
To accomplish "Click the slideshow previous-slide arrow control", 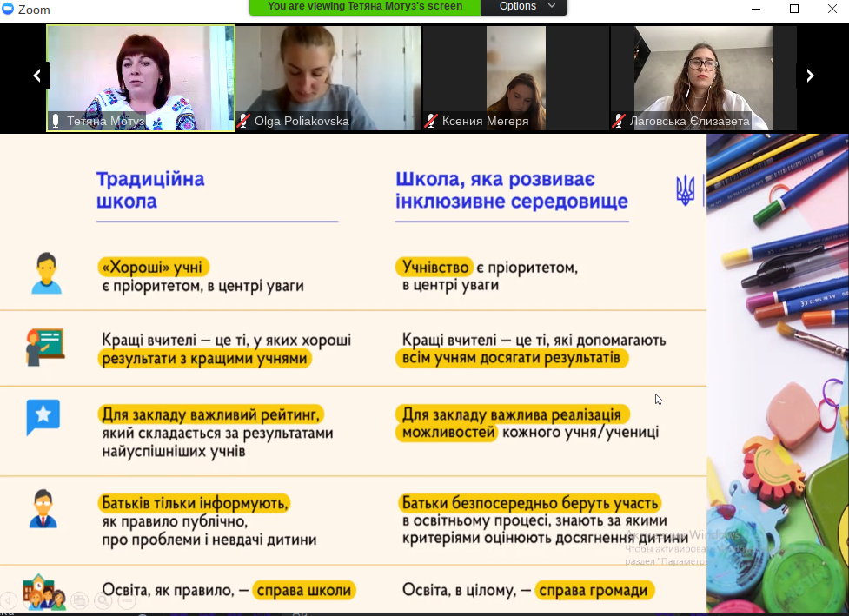I will (9, 599).
